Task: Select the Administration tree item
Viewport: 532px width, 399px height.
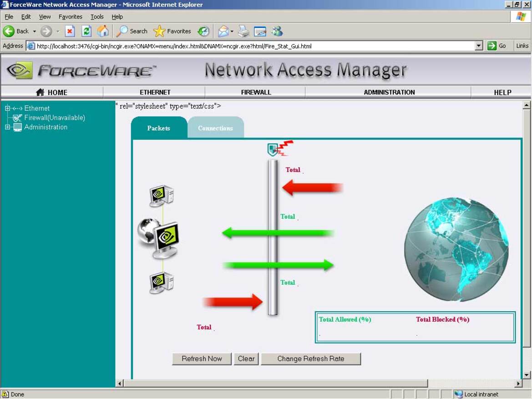Action: coord(46,127)
